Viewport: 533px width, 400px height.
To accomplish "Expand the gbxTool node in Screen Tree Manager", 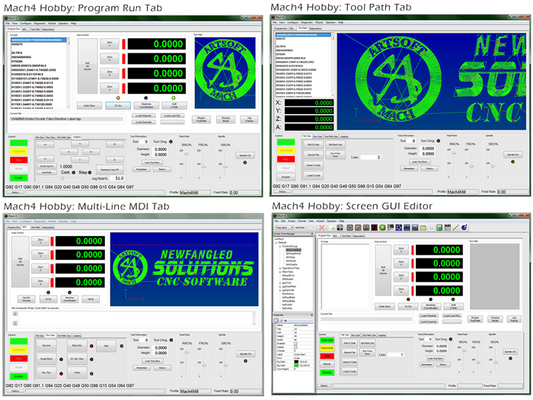I will [x=280, y=283].
